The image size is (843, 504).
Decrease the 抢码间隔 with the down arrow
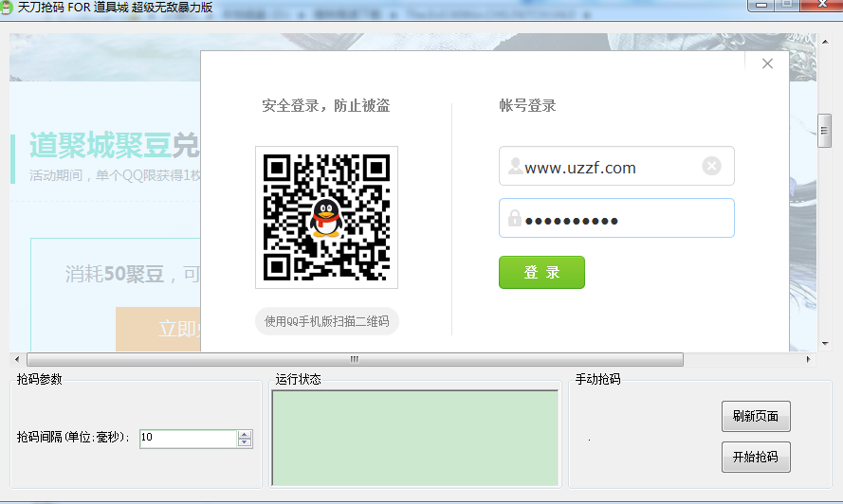[245, 442]
